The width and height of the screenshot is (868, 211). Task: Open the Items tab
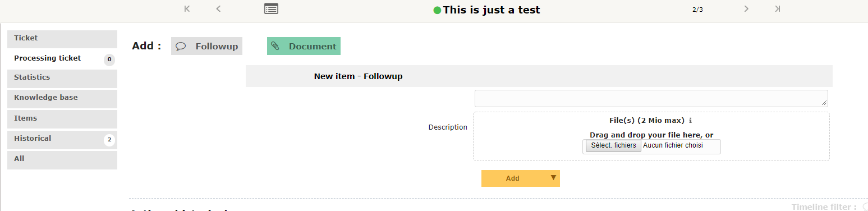[x=62, y=119]
